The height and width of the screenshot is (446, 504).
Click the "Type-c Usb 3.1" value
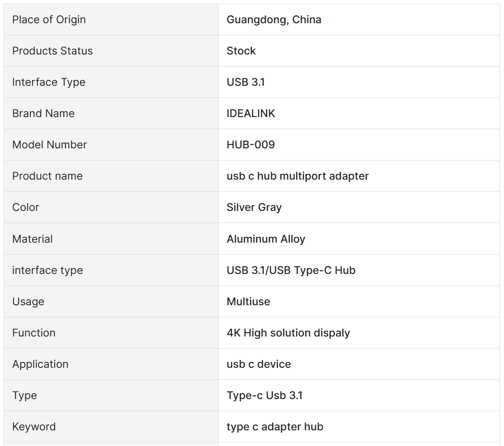point(265,396)
